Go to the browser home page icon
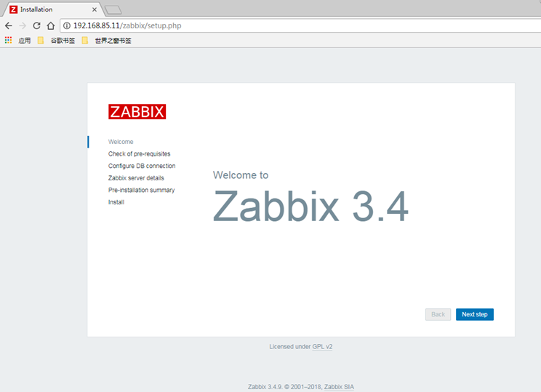The image size is (541, 392). [51, 25]
